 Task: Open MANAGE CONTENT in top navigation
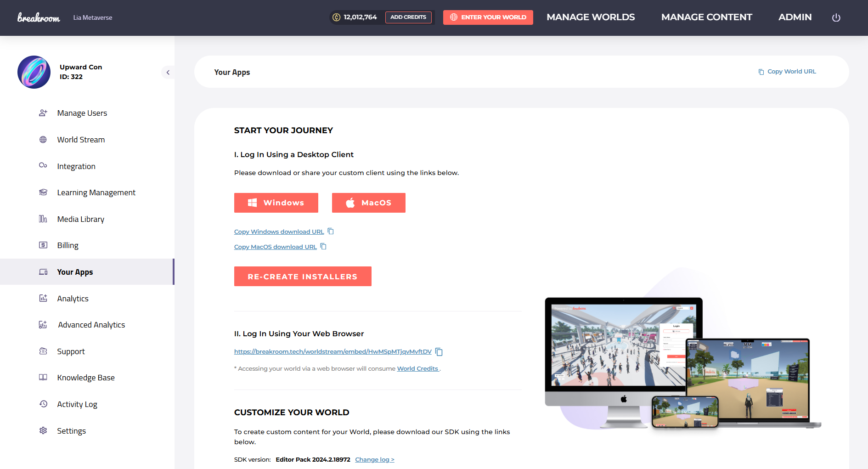(x=707, y=17)
